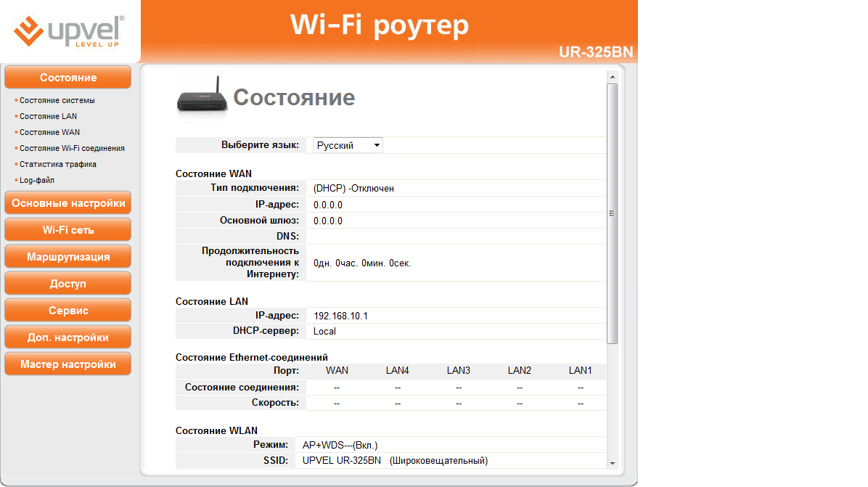The image size is (868, 487).
Task: Click LAN IP address 192.168.10.1
Action: tap(340, 316)
